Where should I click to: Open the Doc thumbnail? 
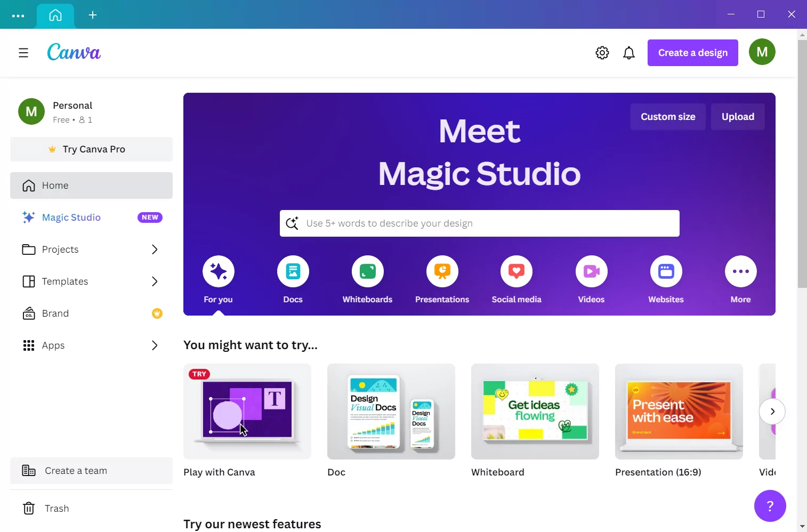coord(391,412)
